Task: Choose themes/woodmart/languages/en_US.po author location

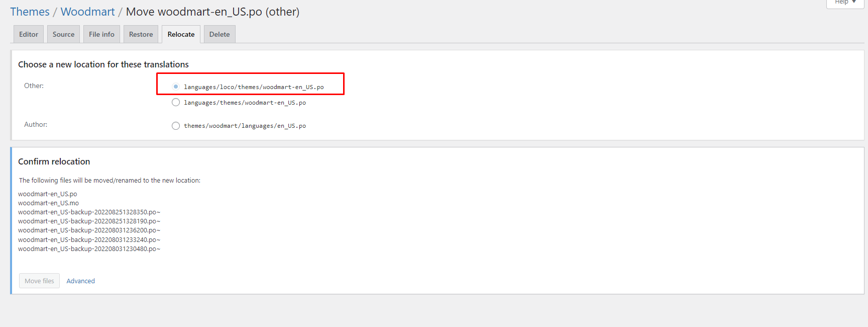Action: click(x=176, y=126)
